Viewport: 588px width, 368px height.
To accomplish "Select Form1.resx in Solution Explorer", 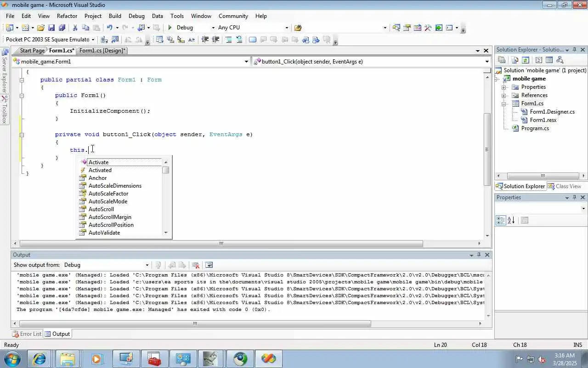I will [543, 120].
